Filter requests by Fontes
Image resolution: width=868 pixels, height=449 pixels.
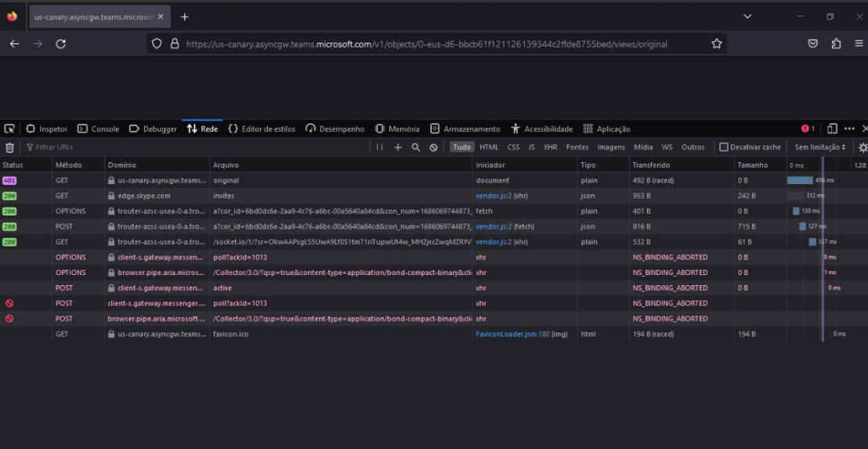[x=577, y=147]
